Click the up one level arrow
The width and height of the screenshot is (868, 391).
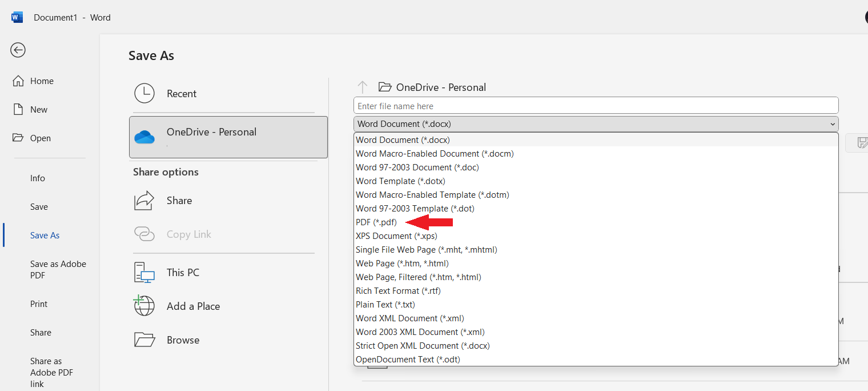click(x=362, y=87)
